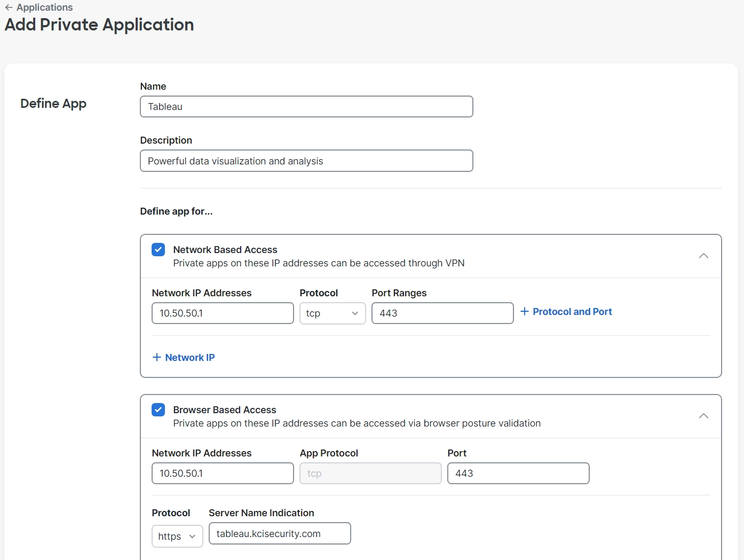
Task: Add another Protocol and Port
Action: click(566, 312)
